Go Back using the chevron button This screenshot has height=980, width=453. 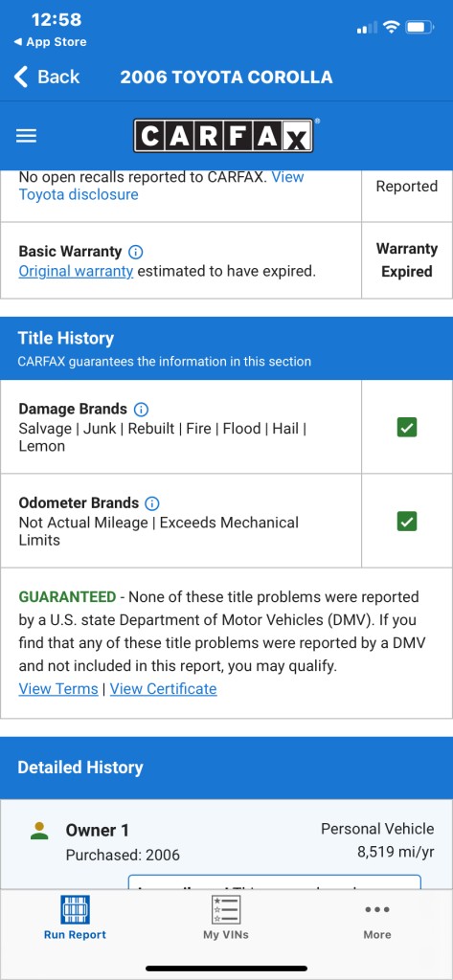(x=47, y=77)
